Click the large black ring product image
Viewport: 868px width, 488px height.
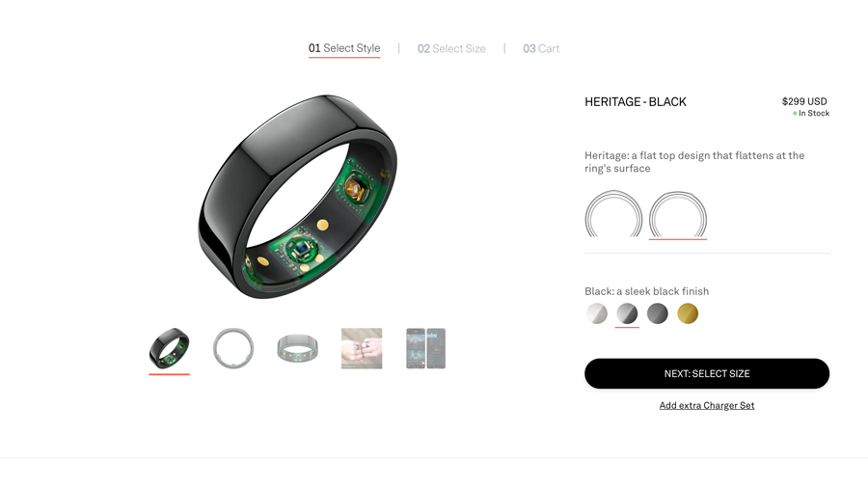pyautogui.click(x=298, y=197)
